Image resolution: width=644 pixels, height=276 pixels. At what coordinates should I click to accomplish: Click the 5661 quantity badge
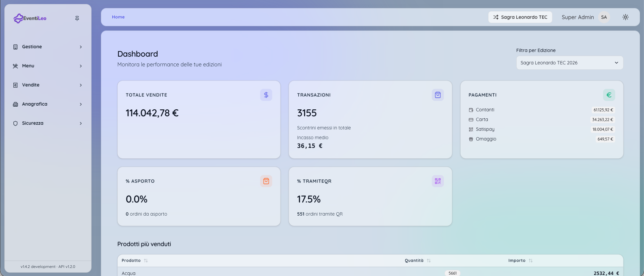(453, 273)
